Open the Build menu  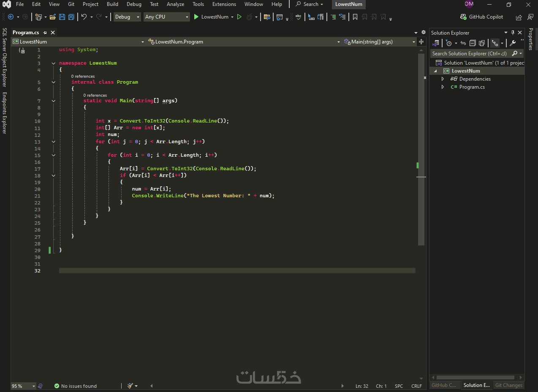click(112, 4)
